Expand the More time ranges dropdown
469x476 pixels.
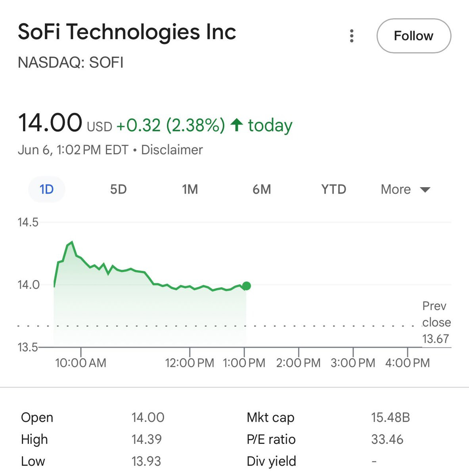(x=405, y=189)
